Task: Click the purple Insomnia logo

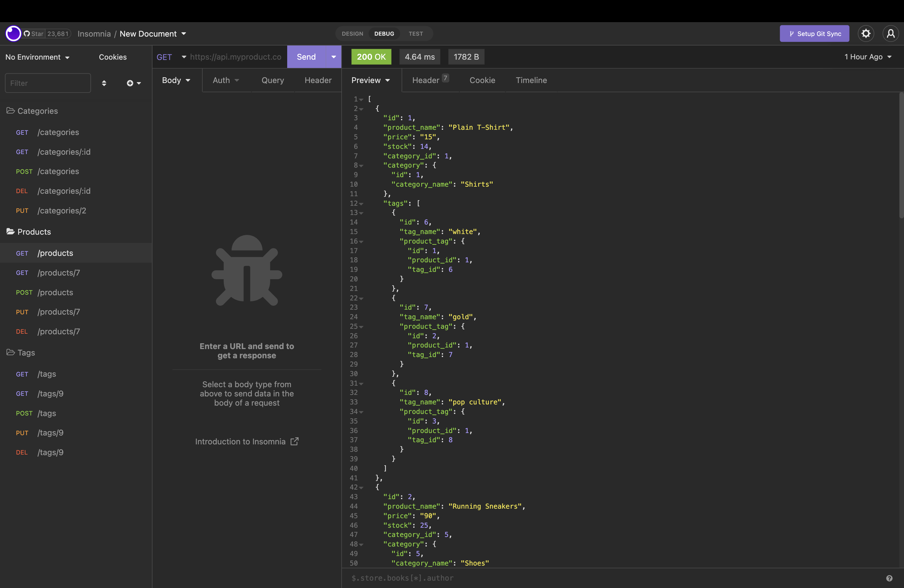Action: click(x=13, y=34)
